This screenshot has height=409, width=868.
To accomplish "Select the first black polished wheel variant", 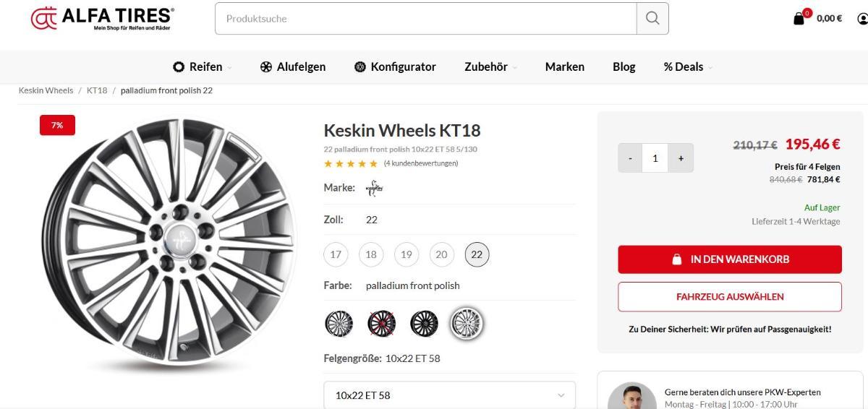I will (339, 324).
